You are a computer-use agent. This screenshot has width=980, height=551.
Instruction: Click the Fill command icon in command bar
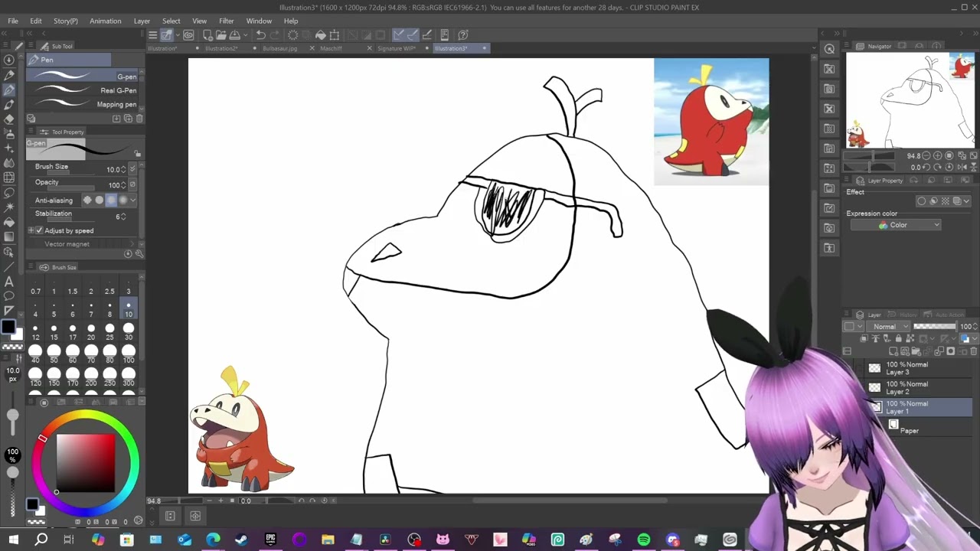(x=320, y=34)
